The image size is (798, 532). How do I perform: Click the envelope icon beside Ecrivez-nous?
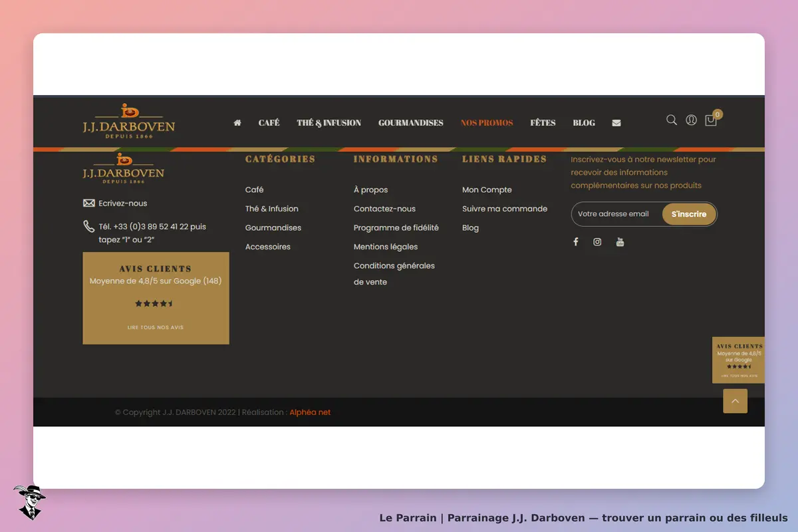pyautogui.click(x=88, y=203)
